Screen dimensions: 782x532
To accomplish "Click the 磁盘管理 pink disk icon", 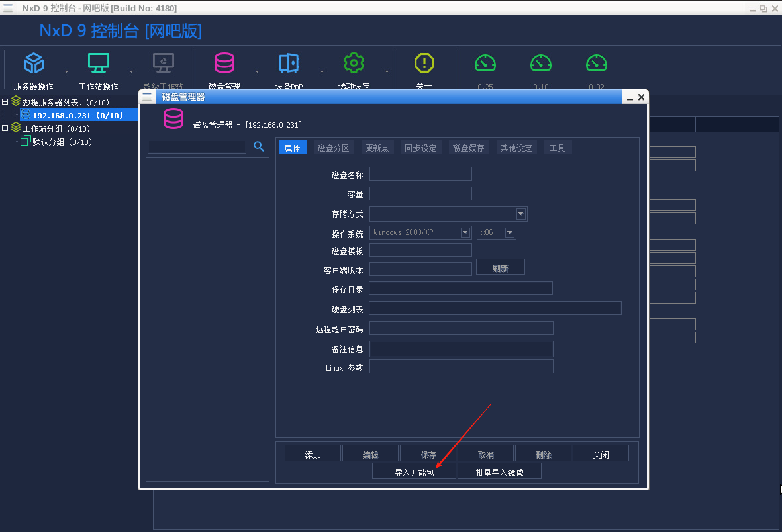I will click(x=224, y=63).
